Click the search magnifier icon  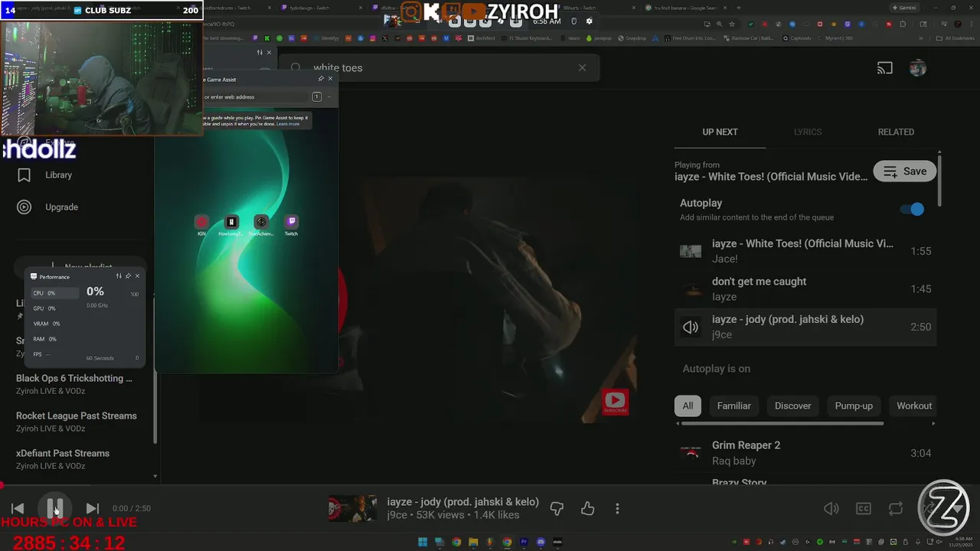coord(297,67)
